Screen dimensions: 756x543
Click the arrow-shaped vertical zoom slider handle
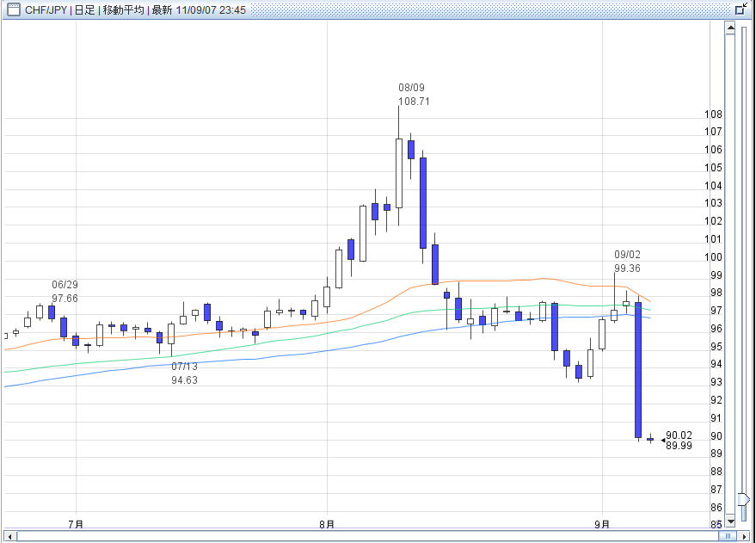coord(743,499)
